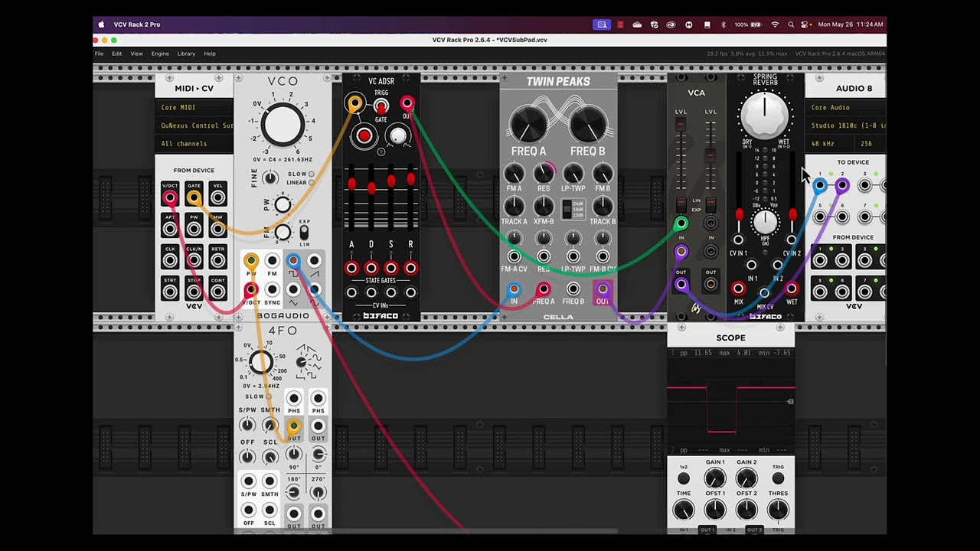Viewport: 980px width, 551px height.
Task: Flip the first LIN/EXP switch on VCA
Action: pos(681,204)
